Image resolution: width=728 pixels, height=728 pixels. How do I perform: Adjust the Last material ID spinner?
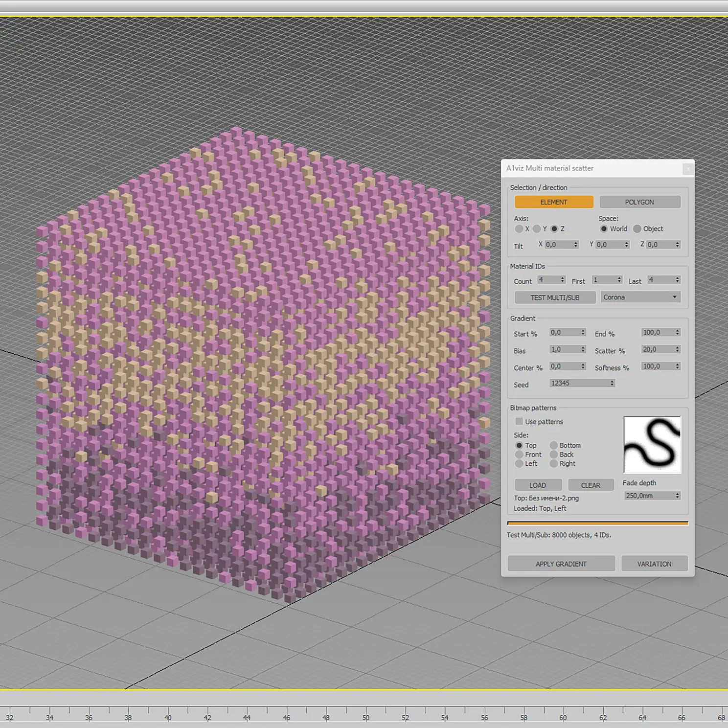coord(678,280)
